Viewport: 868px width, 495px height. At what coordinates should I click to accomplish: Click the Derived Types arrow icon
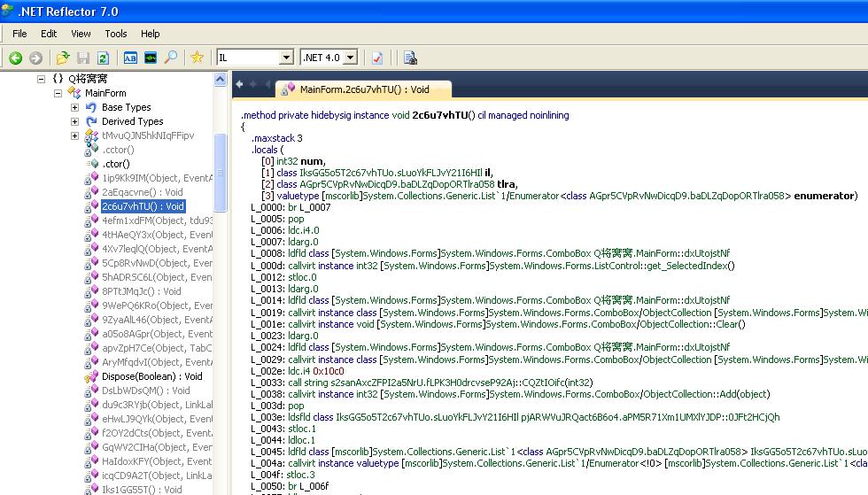91,121
